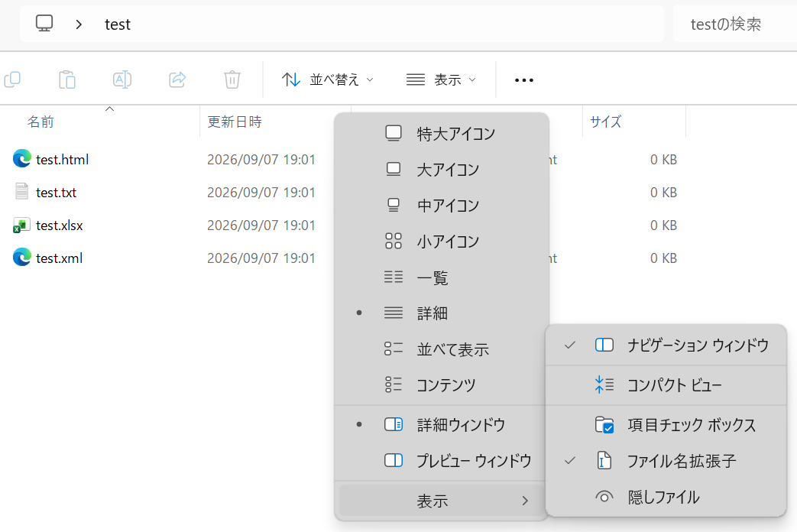Toggle the 詳細ウィンドウ details pane

(441, 425)
